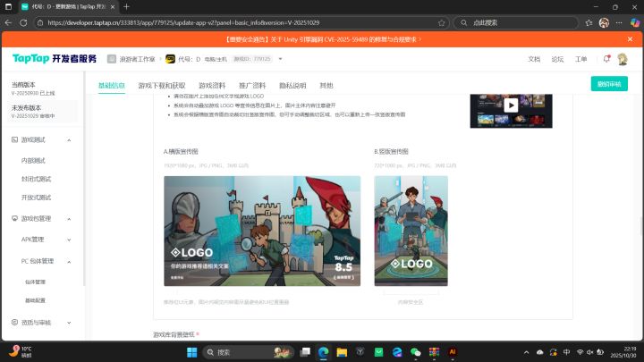Click the studio avatar icon in breadcrumb
Screen dimensions: 644x362
click(112, 59)
